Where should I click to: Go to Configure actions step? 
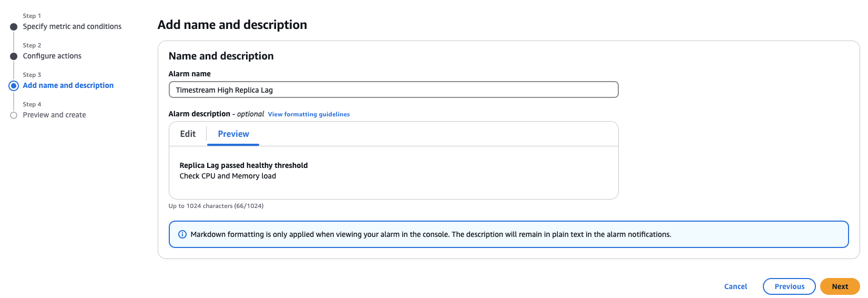coord(52,56)
